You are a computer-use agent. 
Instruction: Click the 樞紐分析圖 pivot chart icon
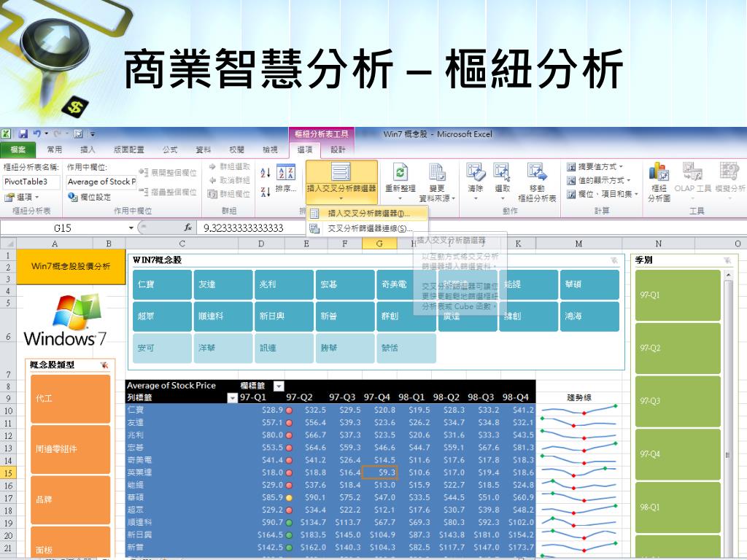point(659,172)
